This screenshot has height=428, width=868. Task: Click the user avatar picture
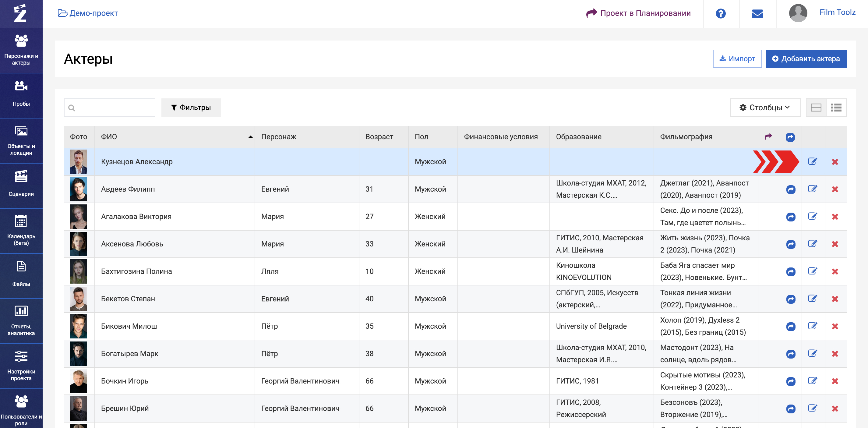pos(798,13)
